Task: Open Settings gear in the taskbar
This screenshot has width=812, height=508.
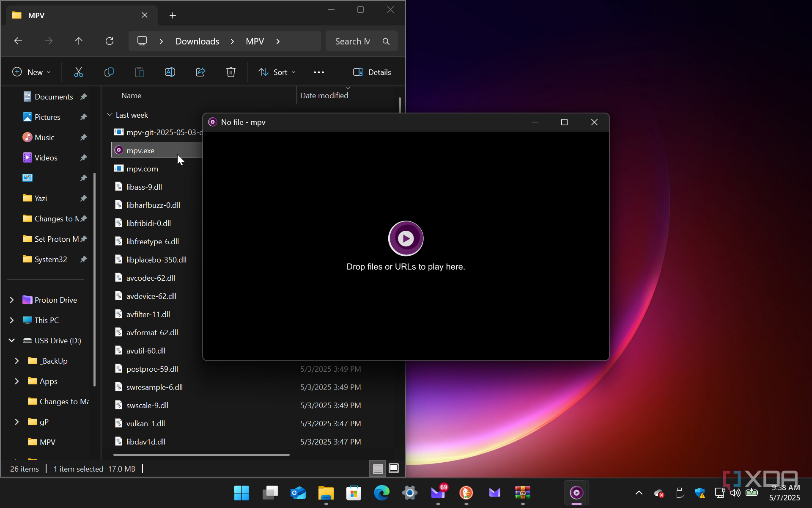Action: pyautogui.click(x=410, y=492)
